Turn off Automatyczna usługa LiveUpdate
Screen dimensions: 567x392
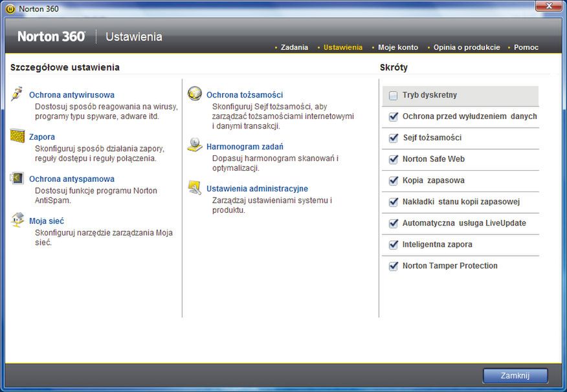[x=394, y=223]
